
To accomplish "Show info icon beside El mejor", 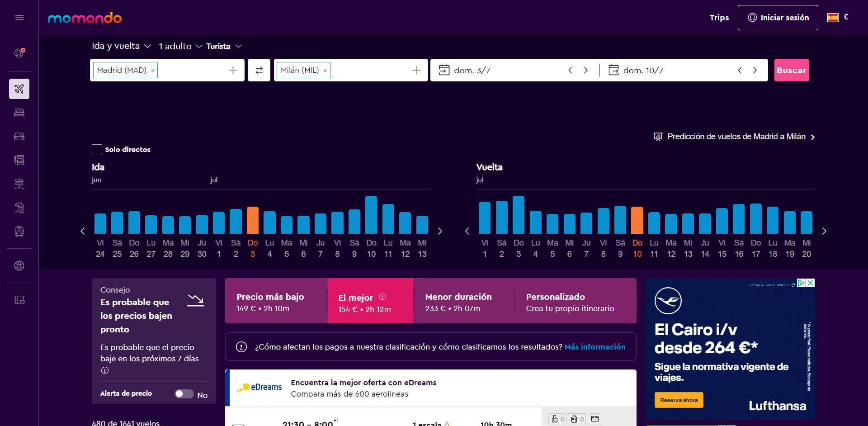I will [x=382, y=297].
